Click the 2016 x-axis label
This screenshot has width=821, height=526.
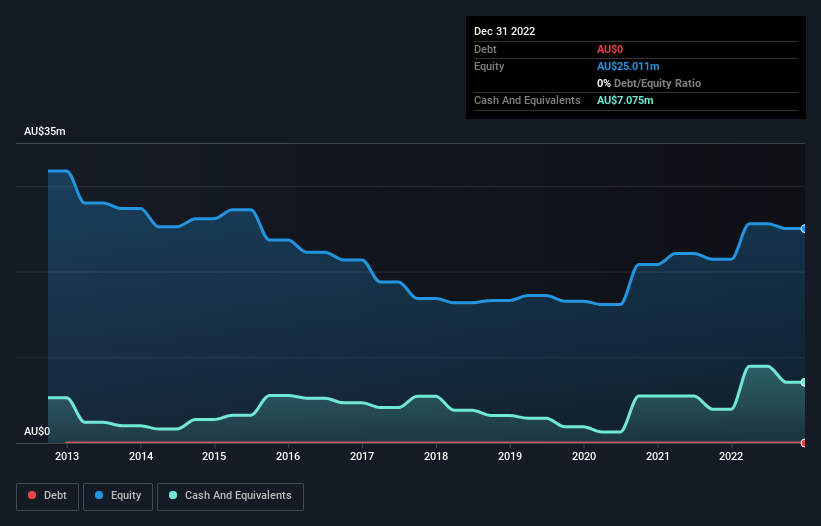coord(288,456)
